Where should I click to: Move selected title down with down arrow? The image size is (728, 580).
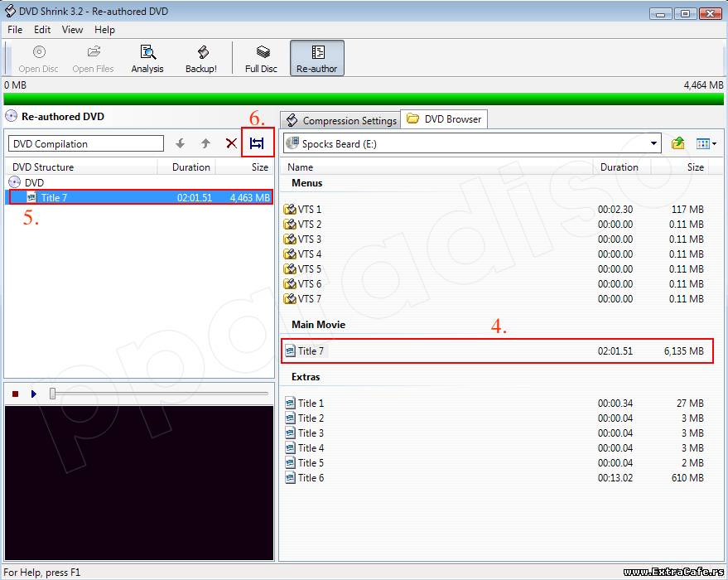click(181, 143)
